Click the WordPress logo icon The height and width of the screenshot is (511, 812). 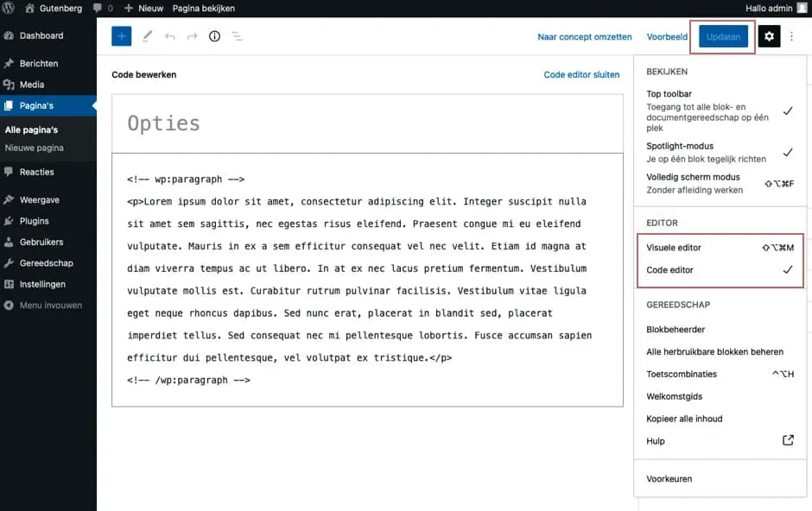click(x=9, y=8)
